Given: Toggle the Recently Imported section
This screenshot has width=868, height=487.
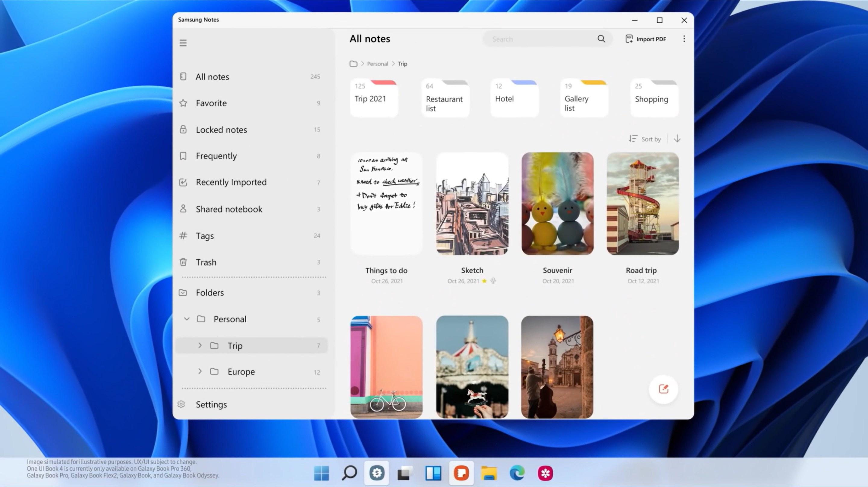Looking at the screenshot, I should (x=231, y=182).
